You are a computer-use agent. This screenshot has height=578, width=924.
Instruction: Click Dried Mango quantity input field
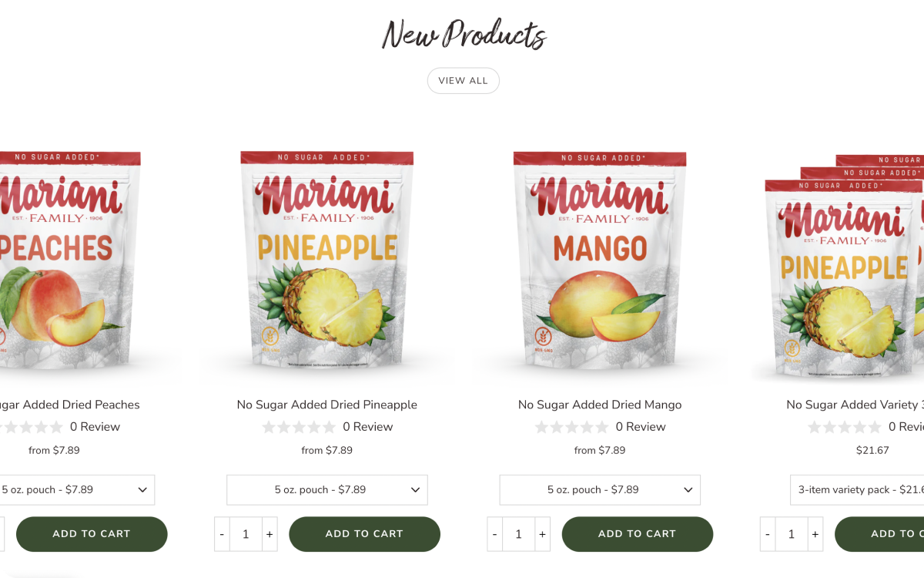pos(518,534)
